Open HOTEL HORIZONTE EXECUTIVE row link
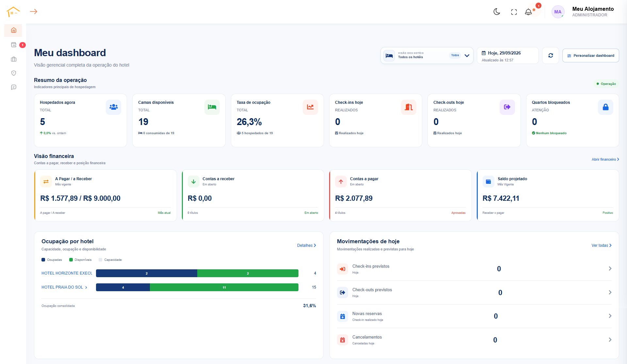This screenshot has height=364, width=627. pyautogui.click(x=67, y=273)
